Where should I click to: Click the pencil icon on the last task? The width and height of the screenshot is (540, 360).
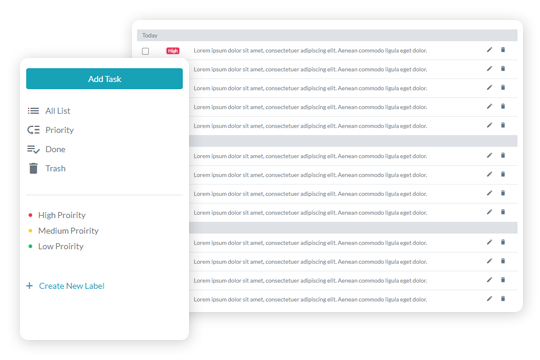(489, 299)
